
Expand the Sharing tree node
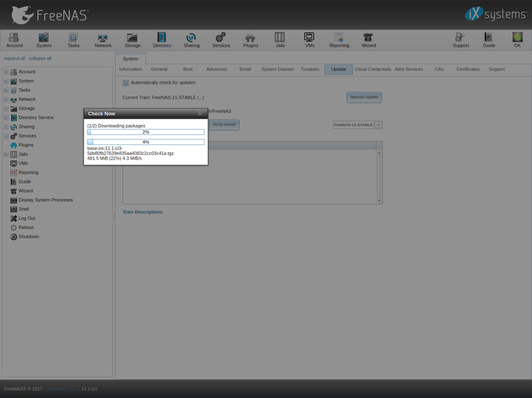[x=6, y=127]
